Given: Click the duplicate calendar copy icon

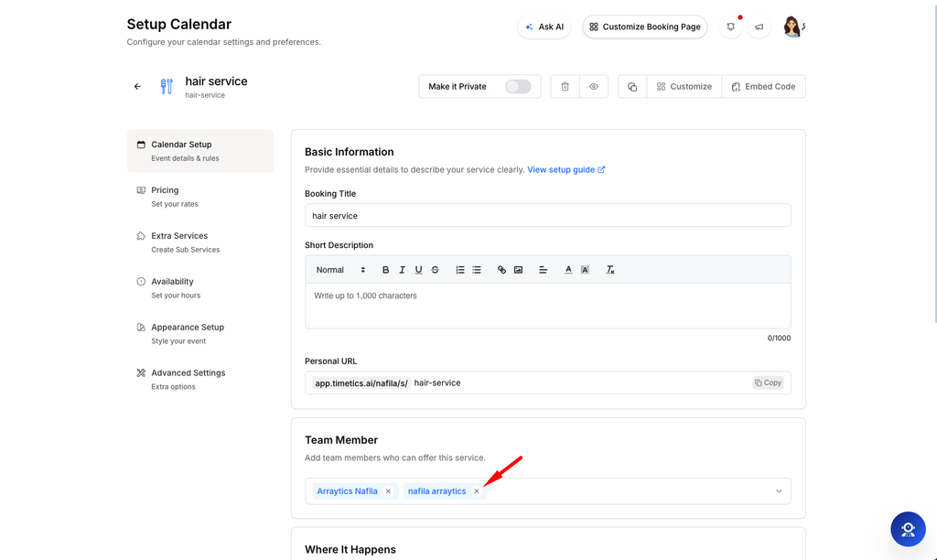Looking at the screenshot, I should [x=632, y=87].
